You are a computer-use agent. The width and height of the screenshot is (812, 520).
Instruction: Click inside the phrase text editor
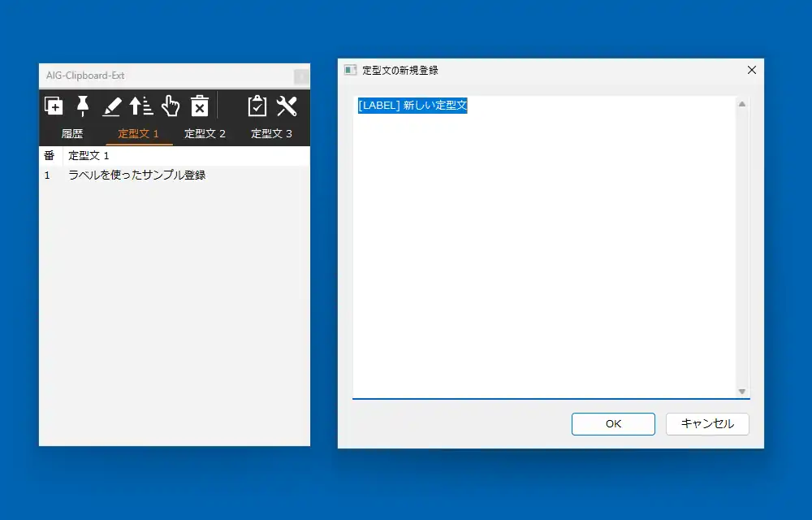(544, 244)
